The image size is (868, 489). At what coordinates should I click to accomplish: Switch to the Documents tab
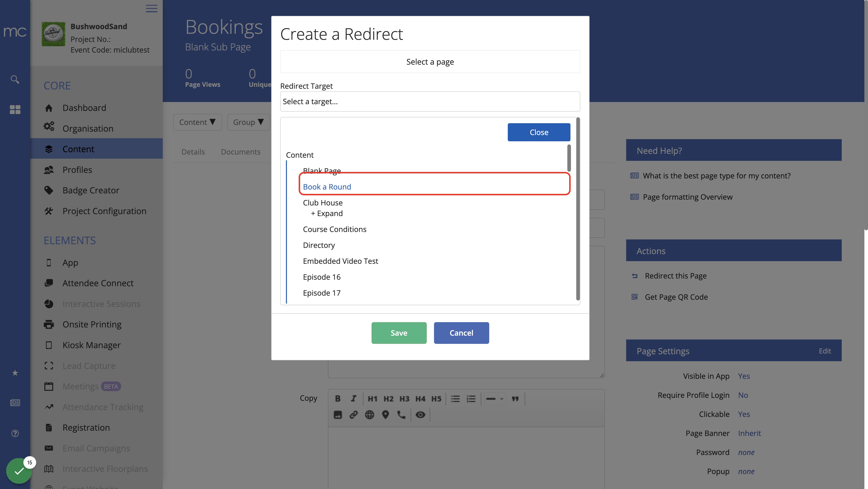coord(241,152)
